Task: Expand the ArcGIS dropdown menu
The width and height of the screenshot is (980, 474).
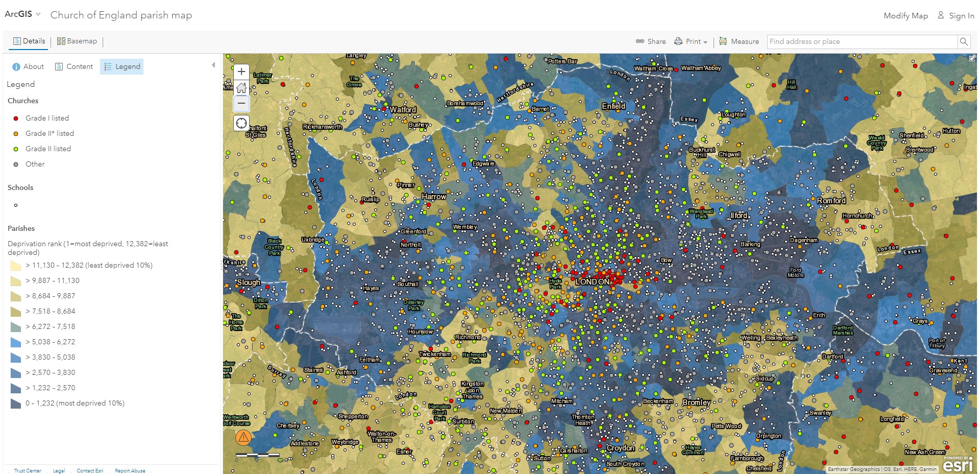Action: tap(23, 14)
